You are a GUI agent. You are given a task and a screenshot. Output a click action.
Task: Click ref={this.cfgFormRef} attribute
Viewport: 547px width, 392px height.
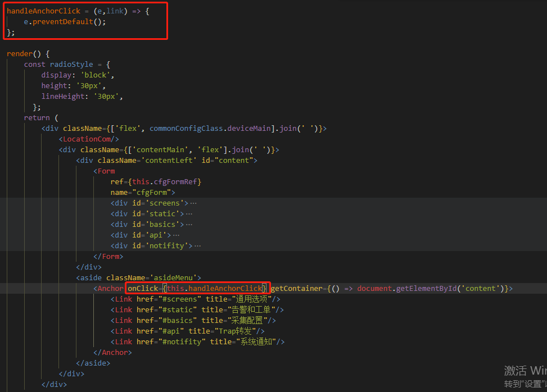pos(156,182)
